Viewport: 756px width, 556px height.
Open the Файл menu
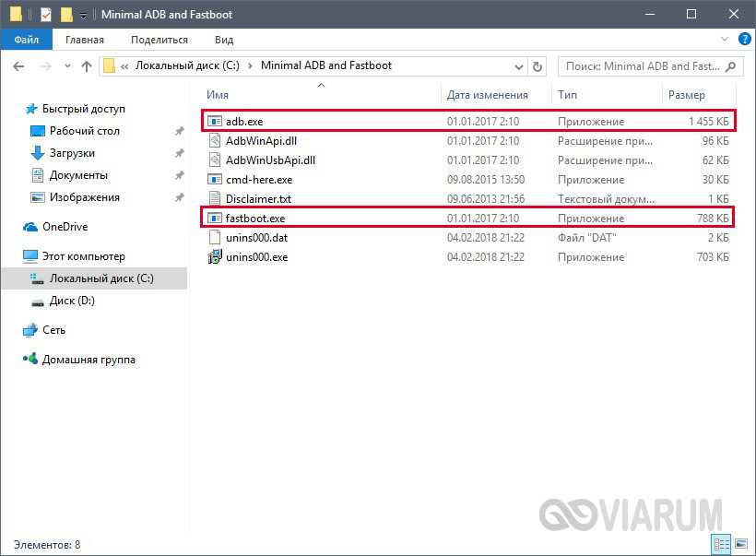pyautogui.click(x=26, y=40)
